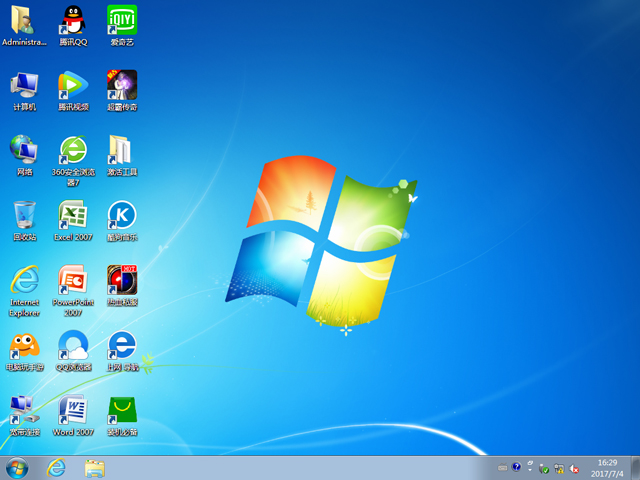Select the Network desktop icon
This screenshot has height=480, width=640.
pyautogui.click(x=25, y=151)
